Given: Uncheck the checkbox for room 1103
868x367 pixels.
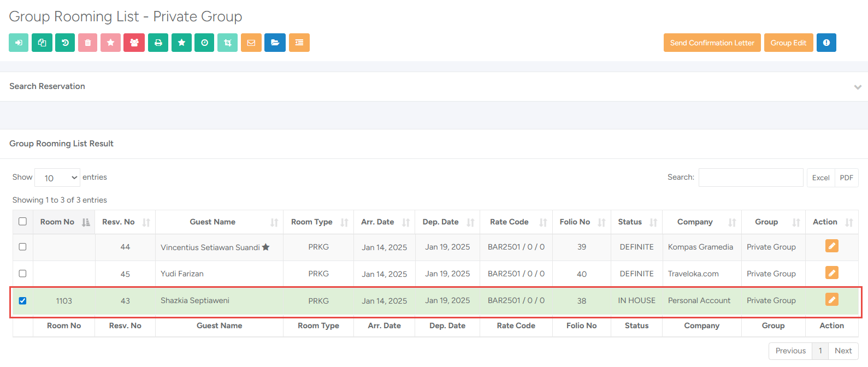Looking at the screenshot, I should pos(22,300).
